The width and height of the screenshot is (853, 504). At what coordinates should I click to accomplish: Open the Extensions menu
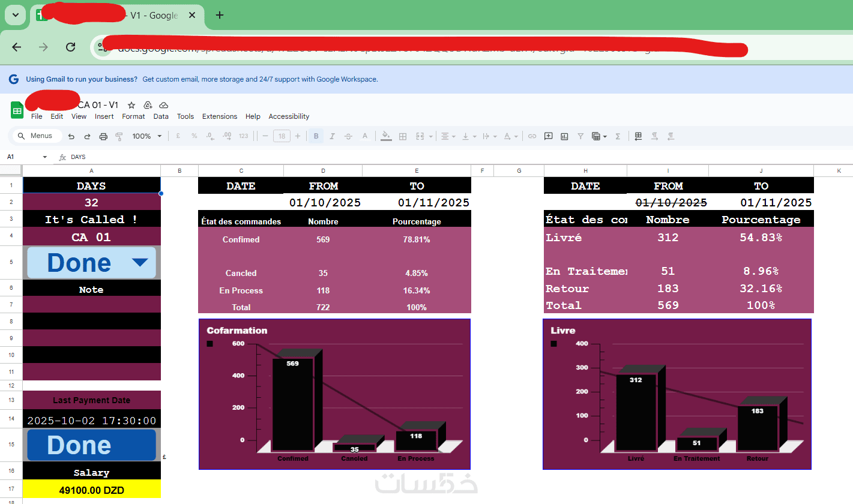(220, 116)
